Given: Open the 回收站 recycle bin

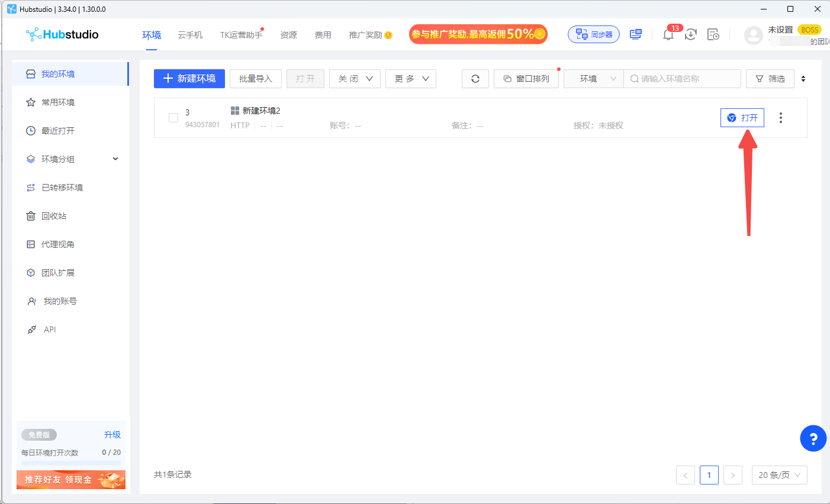Looking at the screenshot, I should 70,216.
